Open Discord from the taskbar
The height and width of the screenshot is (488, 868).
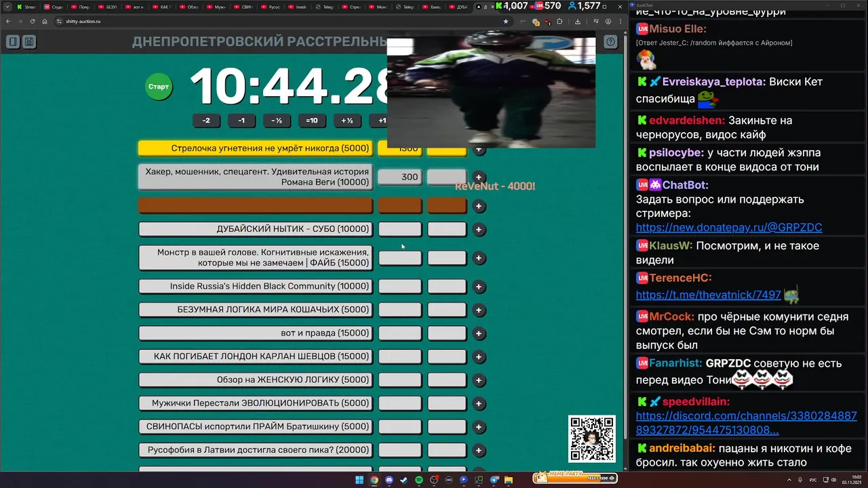point(389,480)
